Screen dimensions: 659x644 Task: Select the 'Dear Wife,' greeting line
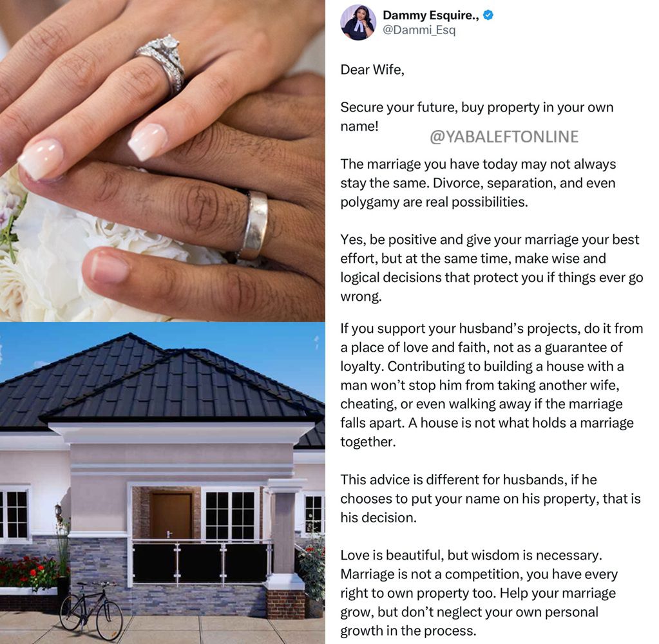click(372, 70)
